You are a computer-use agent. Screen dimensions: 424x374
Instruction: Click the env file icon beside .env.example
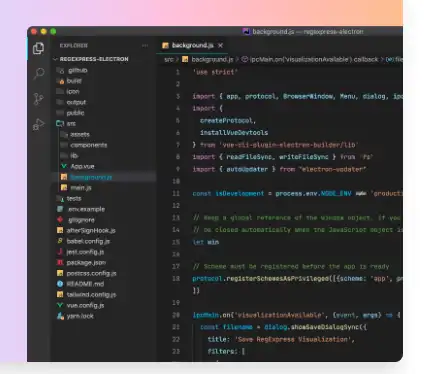coord(60,209)
